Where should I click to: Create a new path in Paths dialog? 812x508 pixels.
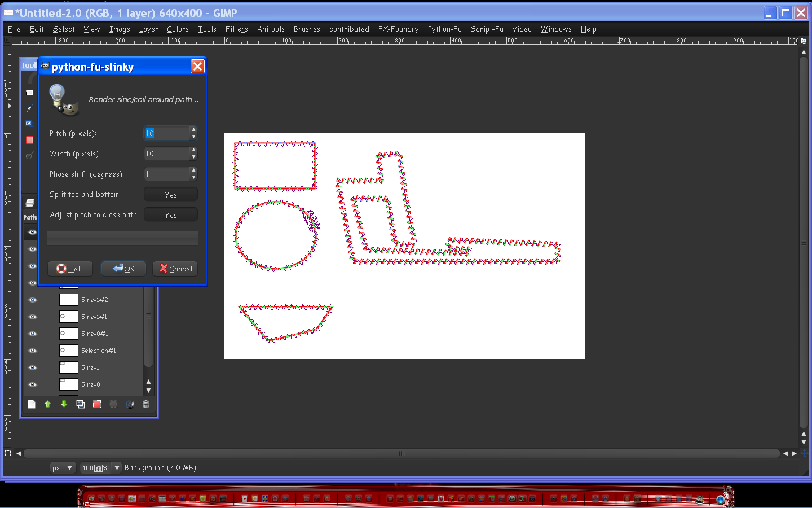(32, 404)
